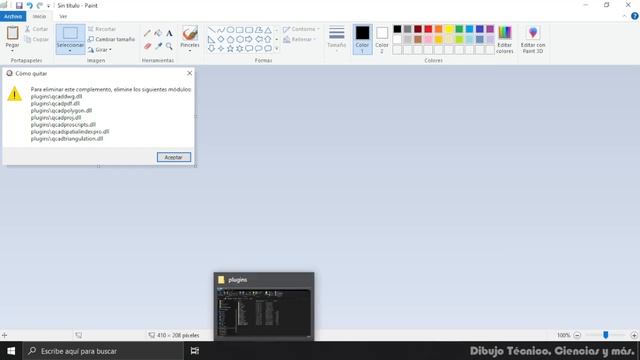Select the Pencil tool
The height and width of the screenshot is (360, 640).
[x=147, y=33]
